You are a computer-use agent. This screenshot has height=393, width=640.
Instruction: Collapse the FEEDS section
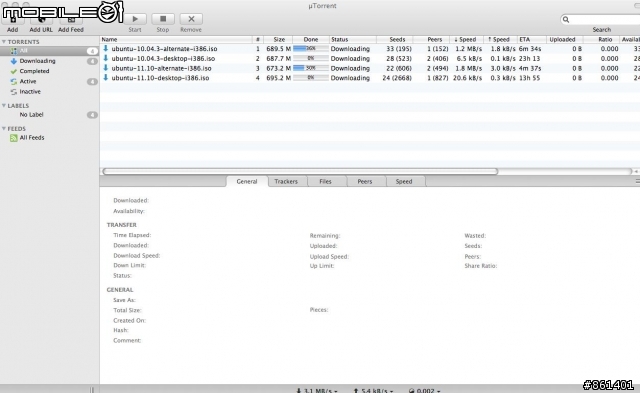[4, 129]
